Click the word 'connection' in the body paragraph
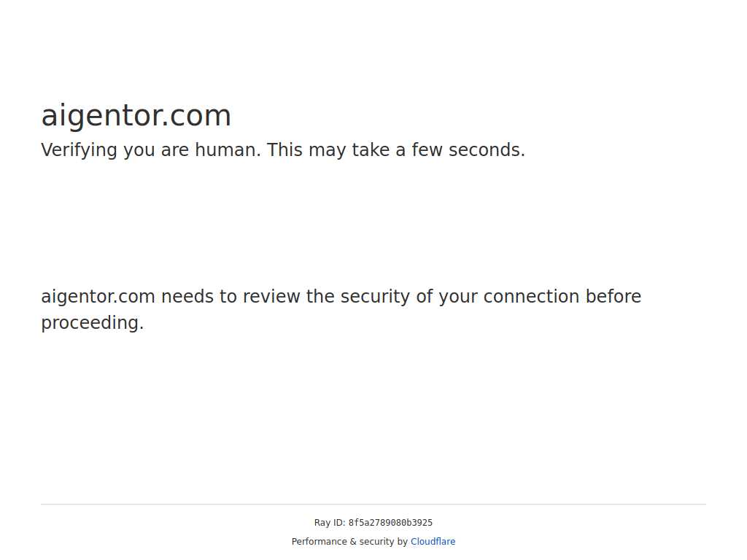This screenshot has width=747, height=560. 531,297
